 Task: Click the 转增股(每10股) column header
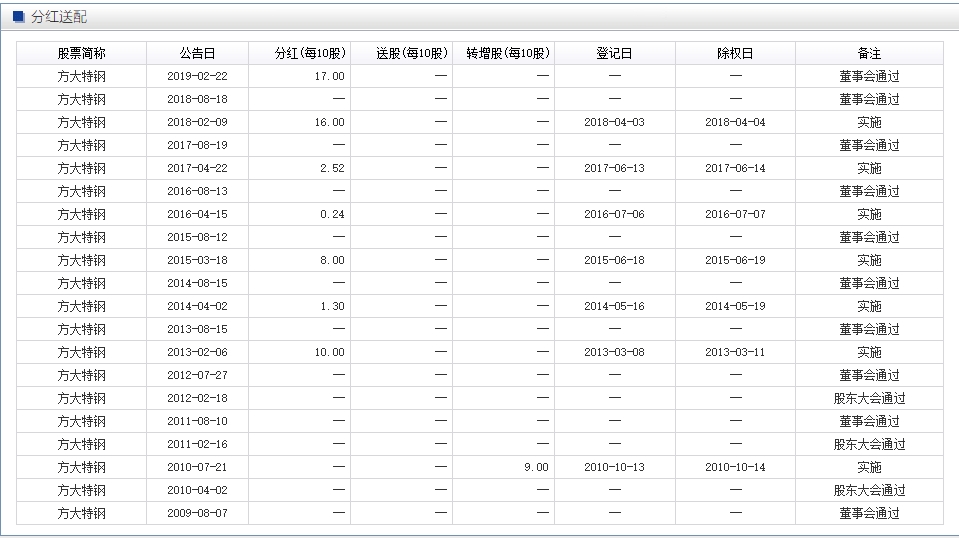(x=508, y=53)
